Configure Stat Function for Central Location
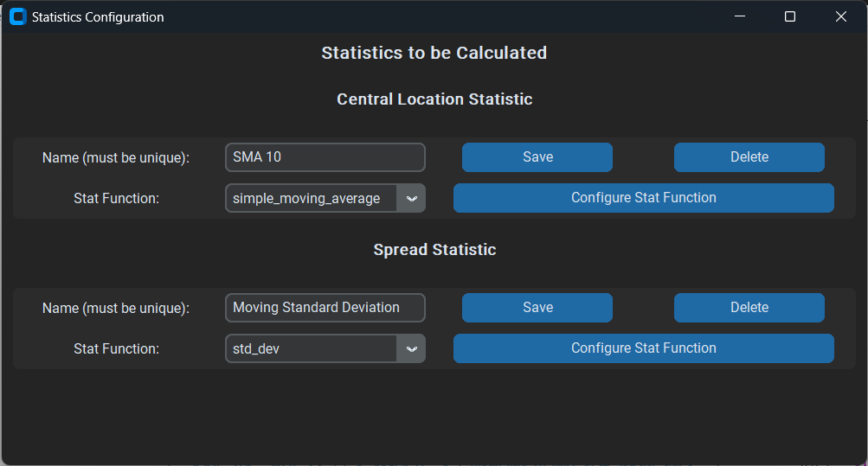The height and width of the screenshot is (466, 868). (643, 198)
